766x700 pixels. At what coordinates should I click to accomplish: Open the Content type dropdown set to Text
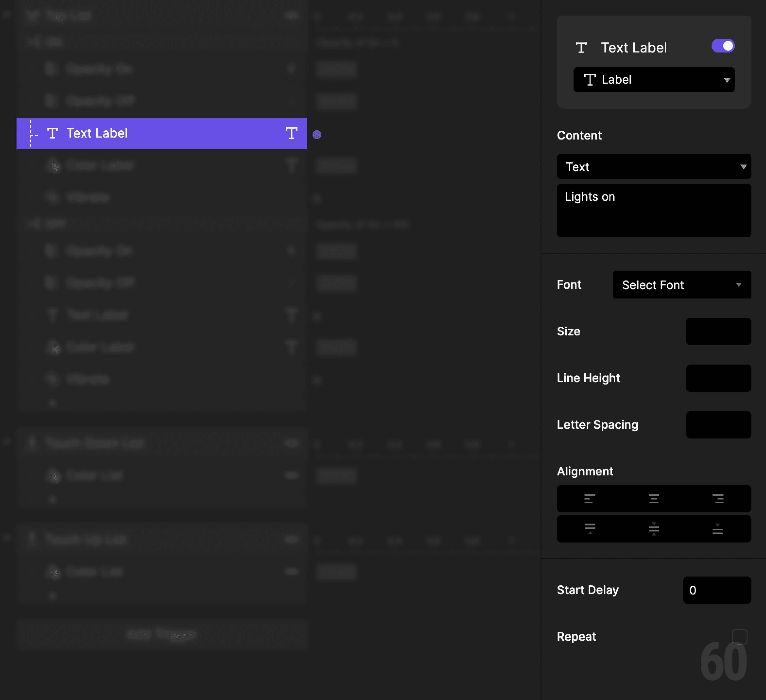pyautogui.click(x=653, y=166)
